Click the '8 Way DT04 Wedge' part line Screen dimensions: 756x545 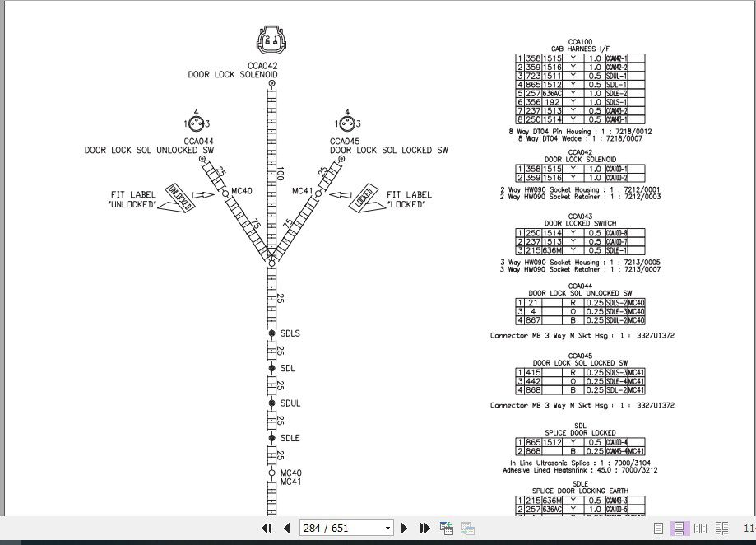580,138
